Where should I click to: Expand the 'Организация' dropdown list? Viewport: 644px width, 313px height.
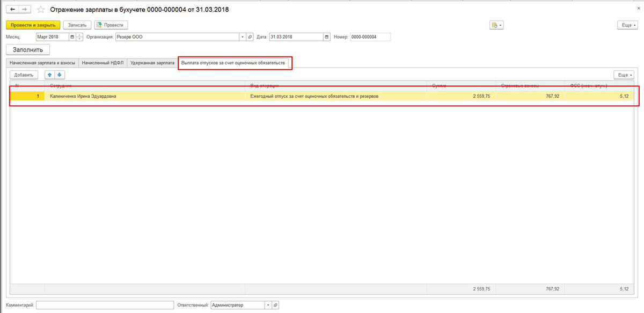point(243,37)
